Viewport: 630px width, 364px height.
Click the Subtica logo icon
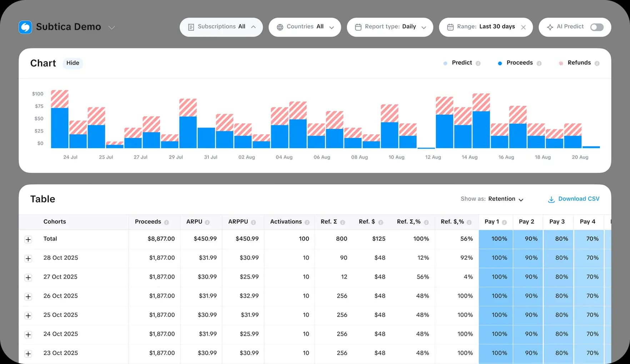[25, 27]
